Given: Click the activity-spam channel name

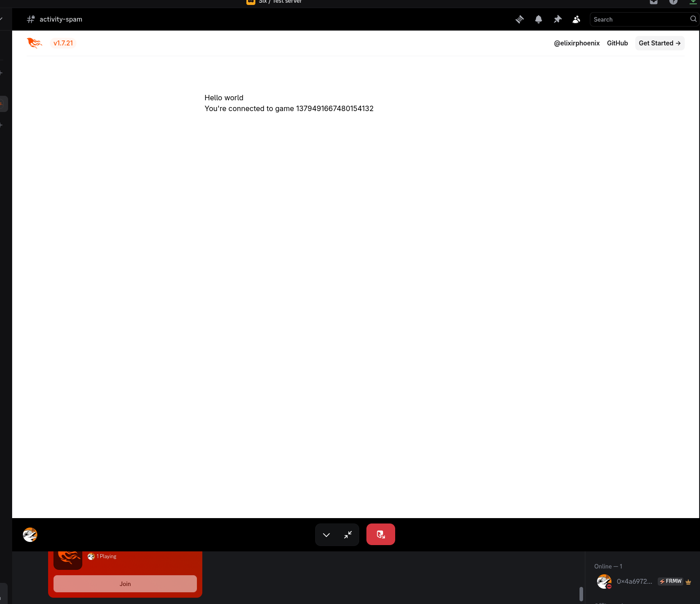Looking at the screenshot, I should (61, 19).
